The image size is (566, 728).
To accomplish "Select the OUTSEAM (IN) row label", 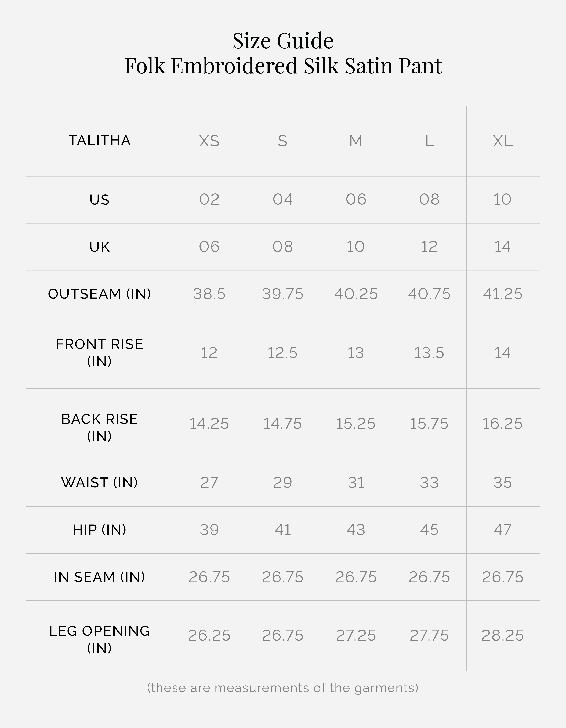I will coord(99,294).
